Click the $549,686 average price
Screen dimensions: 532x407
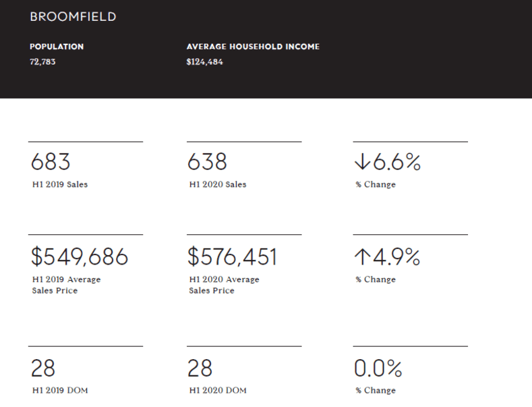tap(80, 257)
